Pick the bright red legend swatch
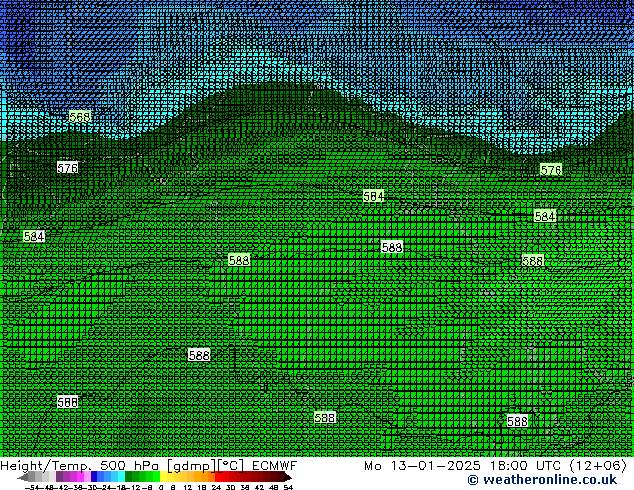Image resolution: width=634 pixels, height=490 pixels. (x=219, y=477)
